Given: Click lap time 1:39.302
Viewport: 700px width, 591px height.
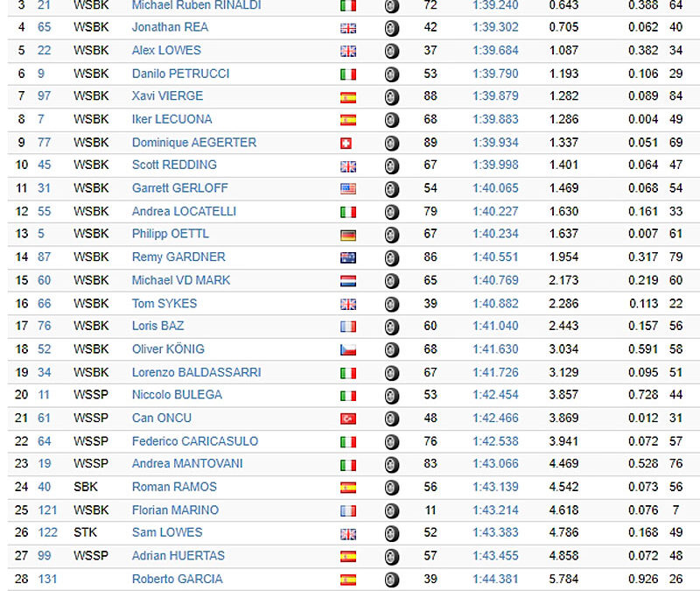Looking at the screenshot, I should [495, 27].
